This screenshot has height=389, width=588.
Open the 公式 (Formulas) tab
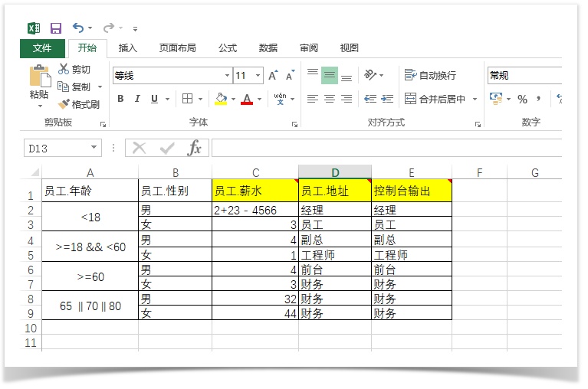coord(228,48)
